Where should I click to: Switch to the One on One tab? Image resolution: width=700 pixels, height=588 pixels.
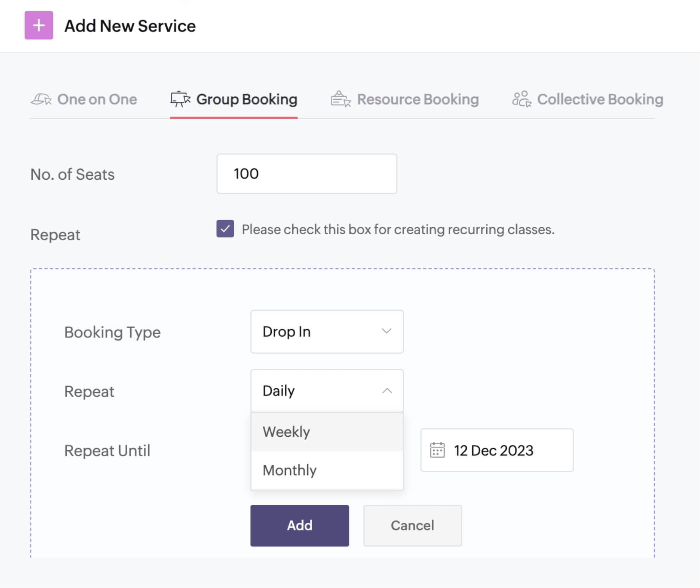click(x=97, y=99)
